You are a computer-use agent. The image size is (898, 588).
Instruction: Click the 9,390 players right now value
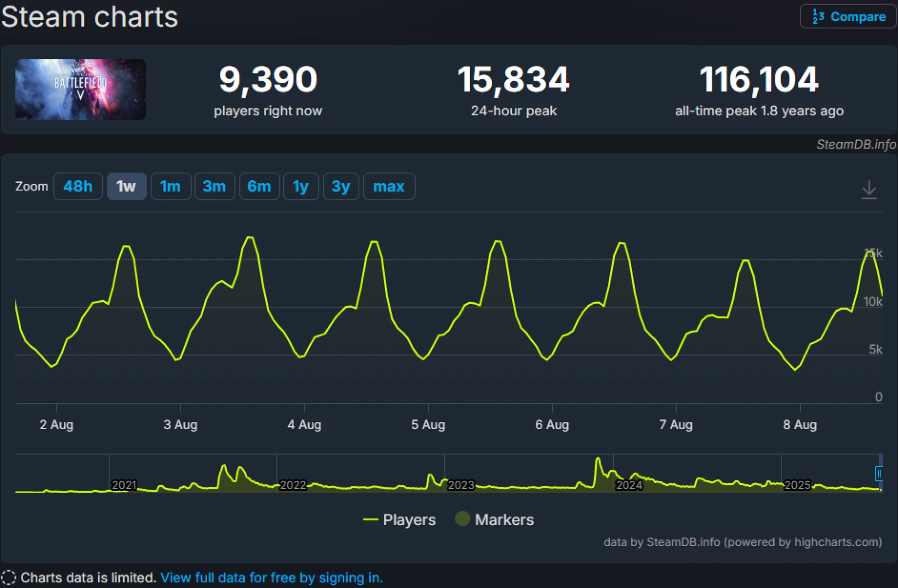click(268, 80)
